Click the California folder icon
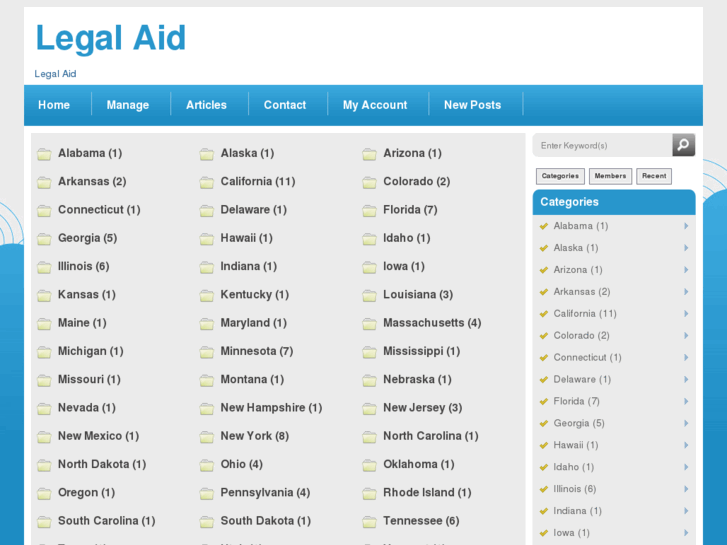The width and height of the screenshot is (727, 545). pos(207,182)
